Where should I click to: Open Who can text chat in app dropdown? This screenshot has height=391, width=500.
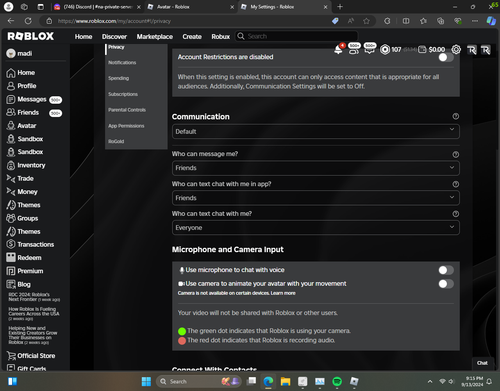click(x=316, y=198)
